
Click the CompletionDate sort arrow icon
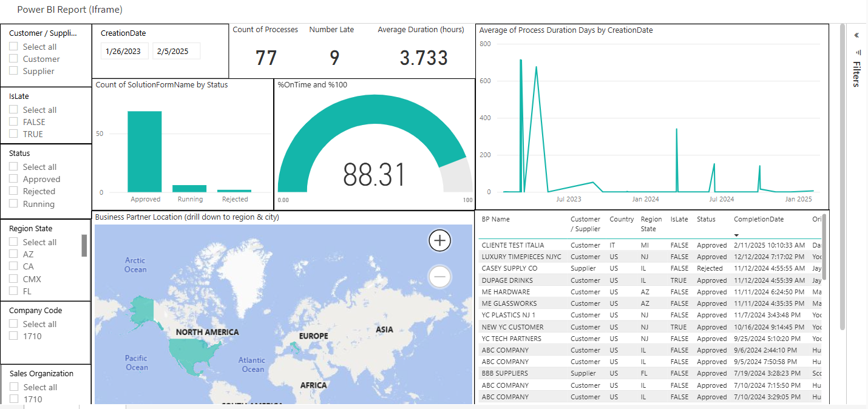click(736, 235)
